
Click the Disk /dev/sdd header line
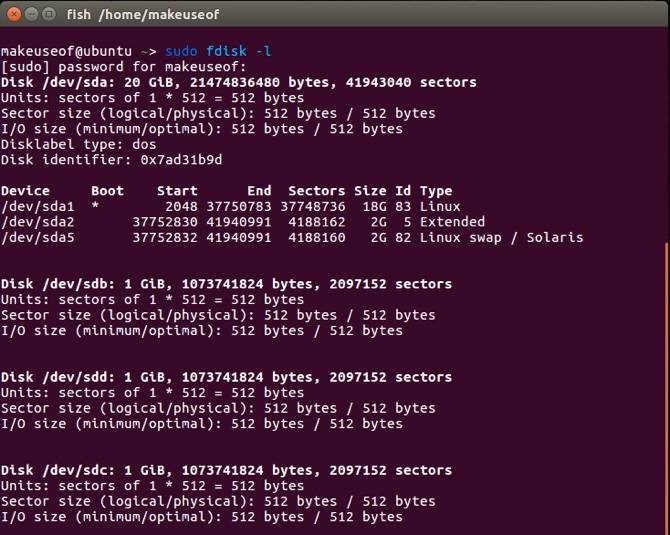click(226, 377)
